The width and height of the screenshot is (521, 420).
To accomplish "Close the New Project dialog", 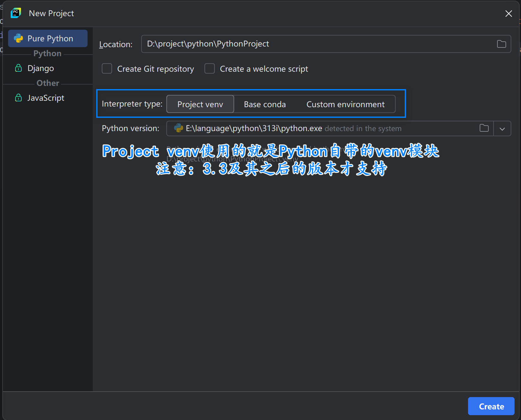I will pos(508,14).
